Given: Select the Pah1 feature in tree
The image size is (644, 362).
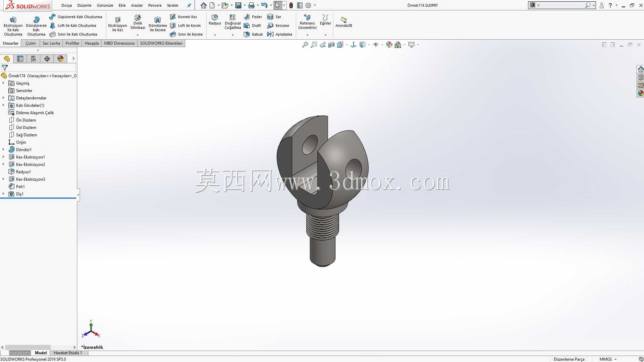Looking at the screenshot, I should pos(17,186).
